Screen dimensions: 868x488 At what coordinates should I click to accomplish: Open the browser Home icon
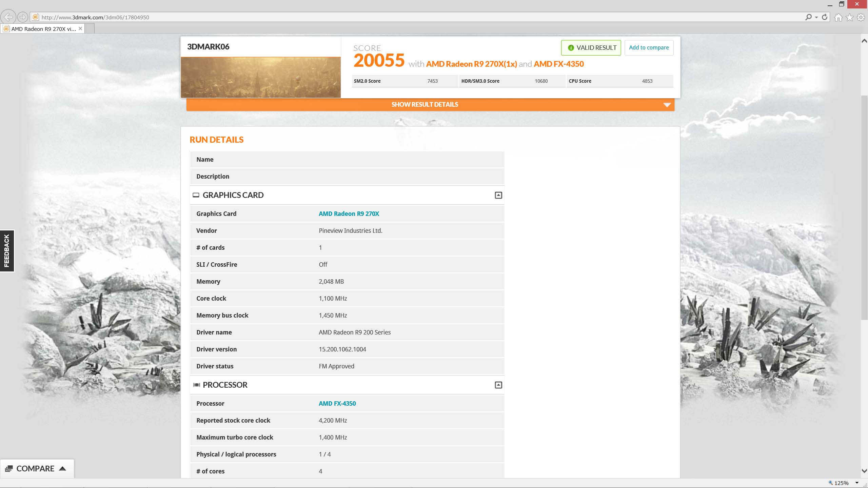pyautogui.click(x=838, y=17)
